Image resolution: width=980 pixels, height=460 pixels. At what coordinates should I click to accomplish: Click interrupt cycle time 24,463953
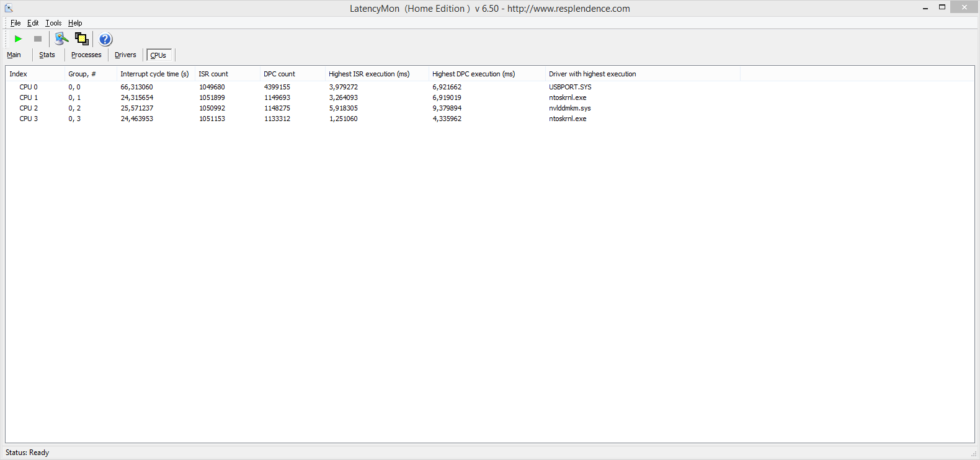tap(136, 119)
